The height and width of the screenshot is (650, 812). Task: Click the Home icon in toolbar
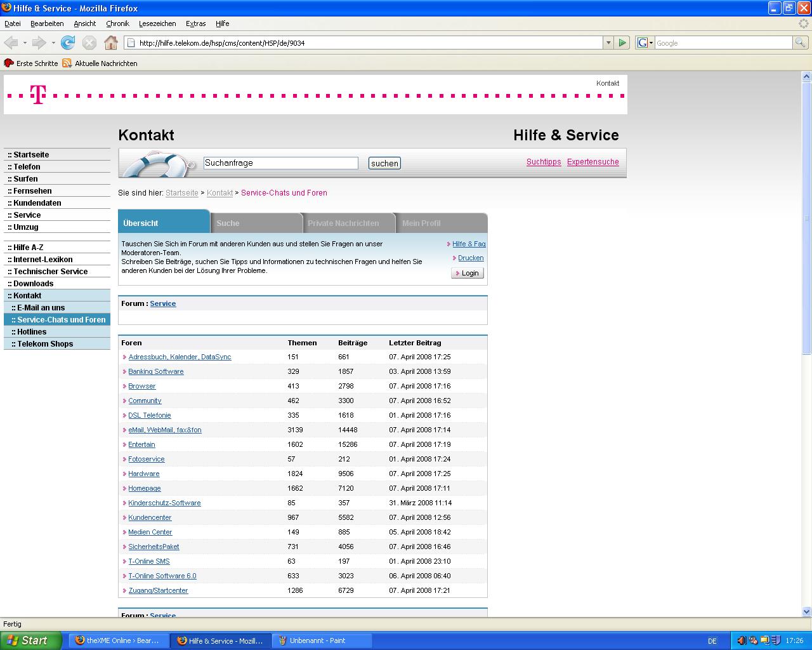[111, 43]
